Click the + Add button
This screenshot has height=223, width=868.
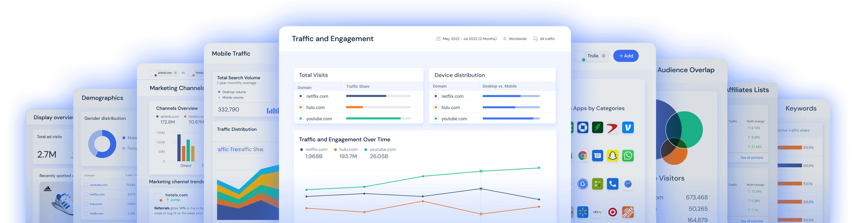tap(626, 56)
